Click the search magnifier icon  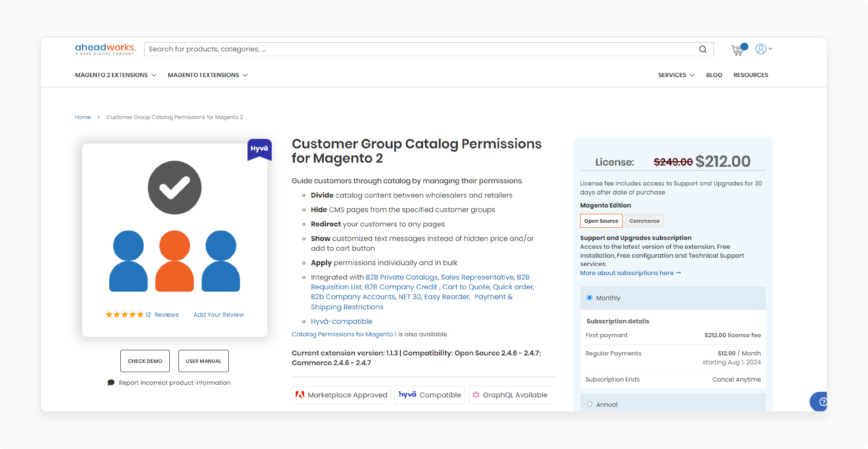coord(703,49)
